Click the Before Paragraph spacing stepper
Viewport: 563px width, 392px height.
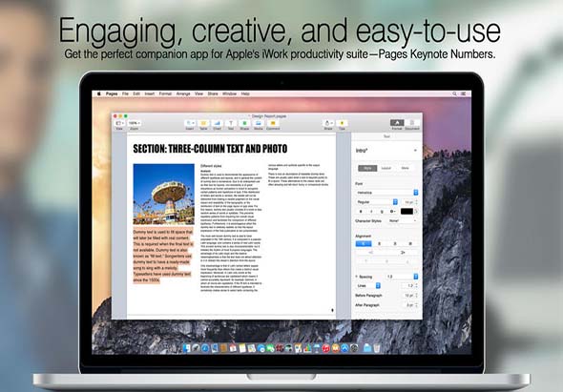pyautogui.click(x=416, y=296)
